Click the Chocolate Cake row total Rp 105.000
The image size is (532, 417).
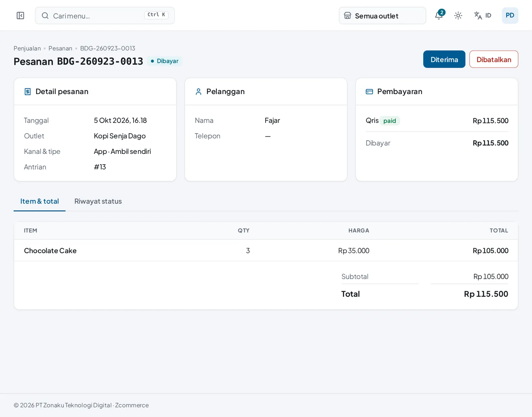coord(490,251)
